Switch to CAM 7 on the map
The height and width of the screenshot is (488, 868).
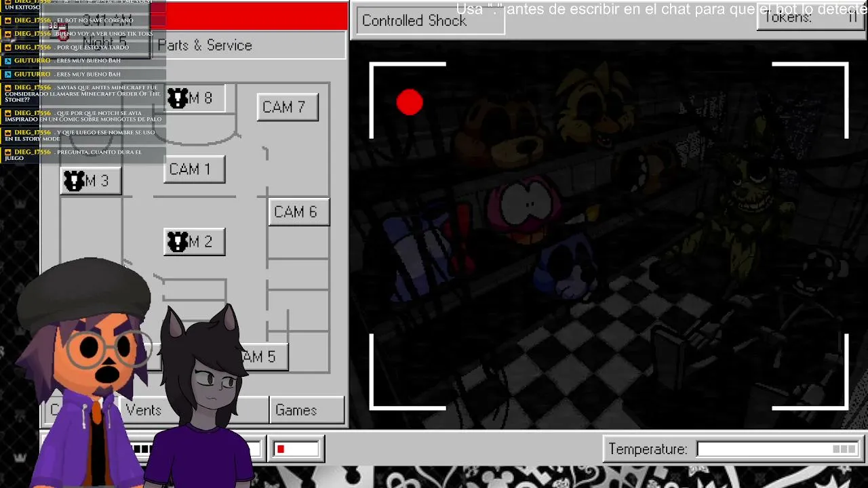288,107
